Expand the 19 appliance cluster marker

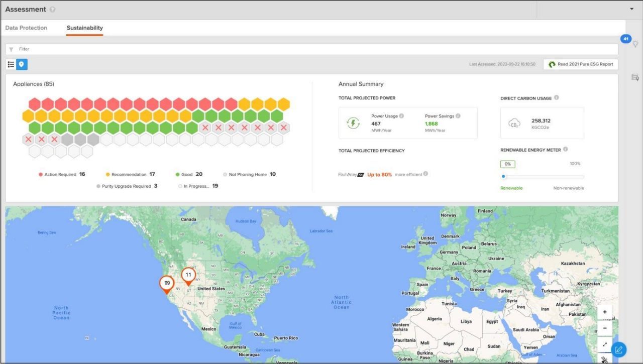(166, 283)
